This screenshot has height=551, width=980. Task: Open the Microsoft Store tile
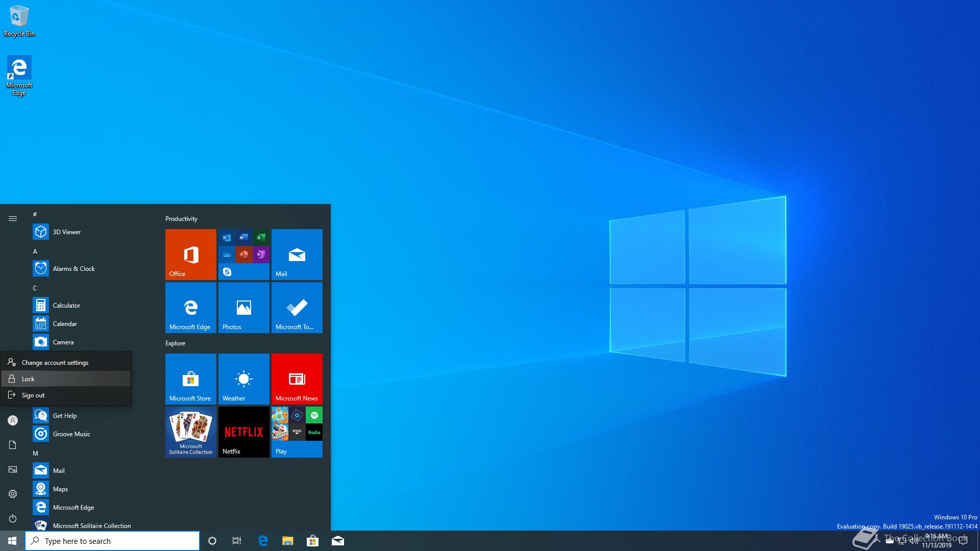(x=190, y=379)
